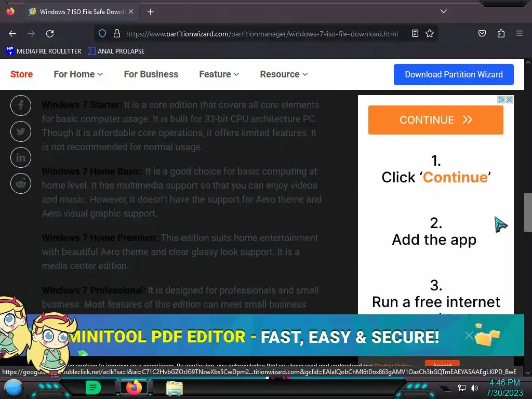Screen dimensions: 532x399
Task: Click the Firefox logo in title bar
Action: [10, 11]
